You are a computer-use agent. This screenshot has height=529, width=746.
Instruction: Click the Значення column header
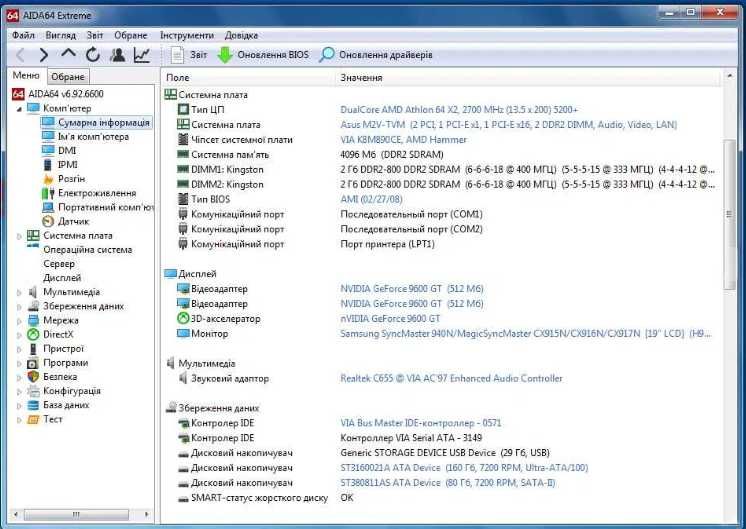361,77
